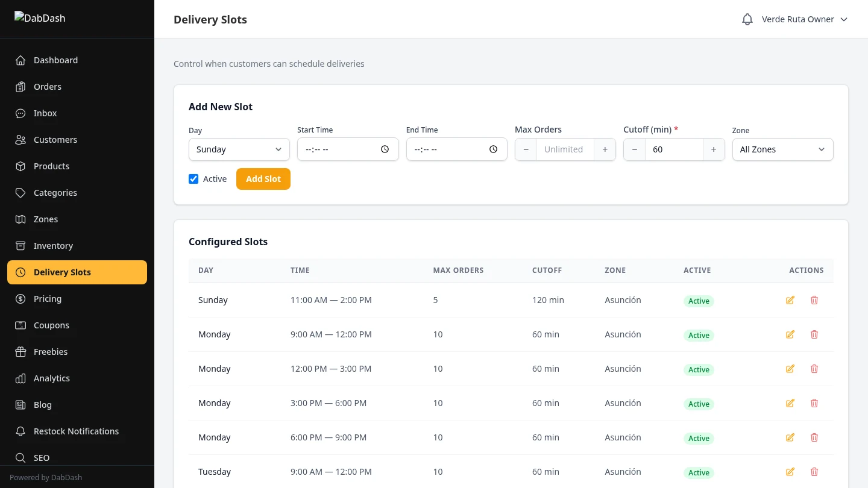Go to Delivery Slots in the sidebar
Viewport: 868px width, 488px height.
pos(62,272)
